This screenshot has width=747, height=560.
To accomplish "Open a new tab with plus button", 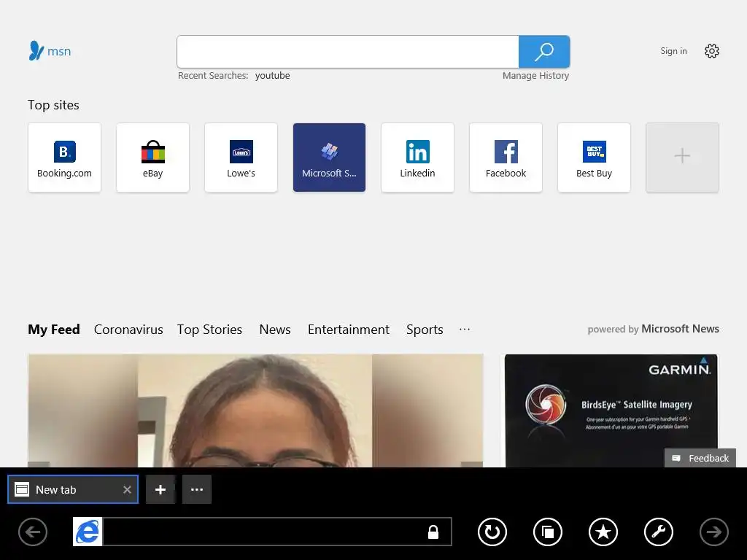I will click(x=160, y=489).
